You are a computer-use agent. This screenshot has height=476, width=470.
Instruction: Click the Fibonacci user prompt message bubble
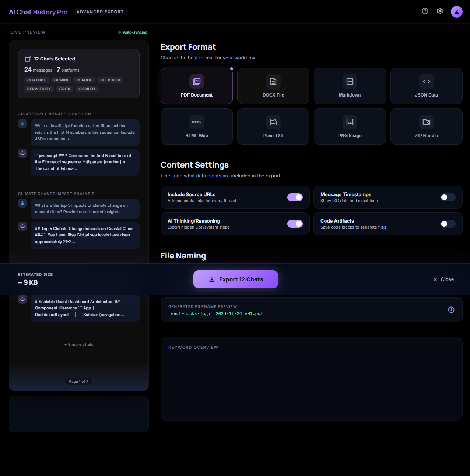point(85,132)
